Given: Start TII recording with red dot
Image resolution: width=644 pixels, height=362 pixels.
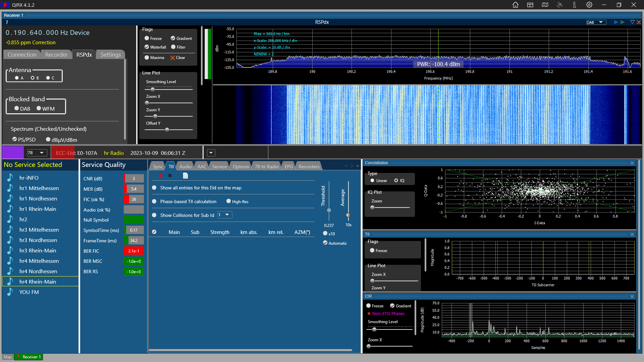Looking at the screenshot, I should point(160,176).
